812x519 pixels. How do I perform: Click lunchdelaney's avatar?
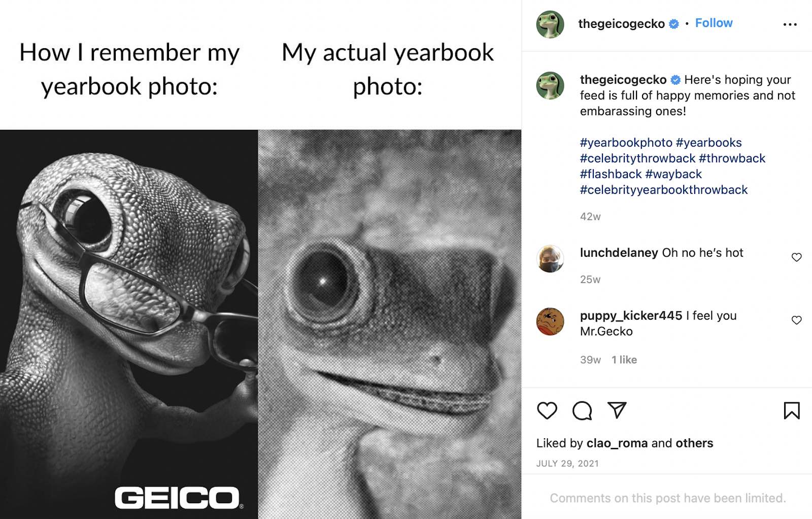pos(550,259)
